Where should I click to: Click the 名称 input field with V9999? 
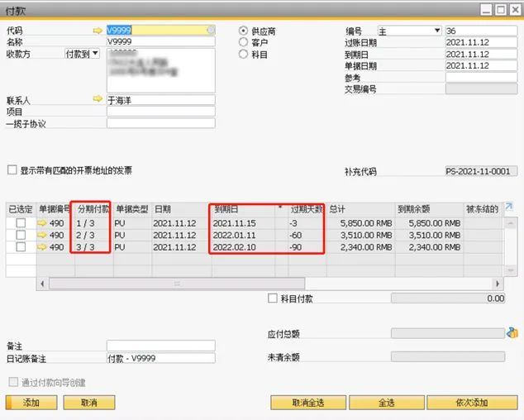160,42
